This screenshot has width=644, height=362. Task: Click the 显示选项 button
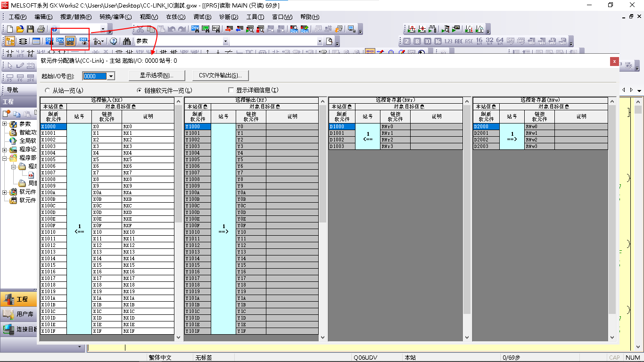pyautogui.click(x=157, y=75)
